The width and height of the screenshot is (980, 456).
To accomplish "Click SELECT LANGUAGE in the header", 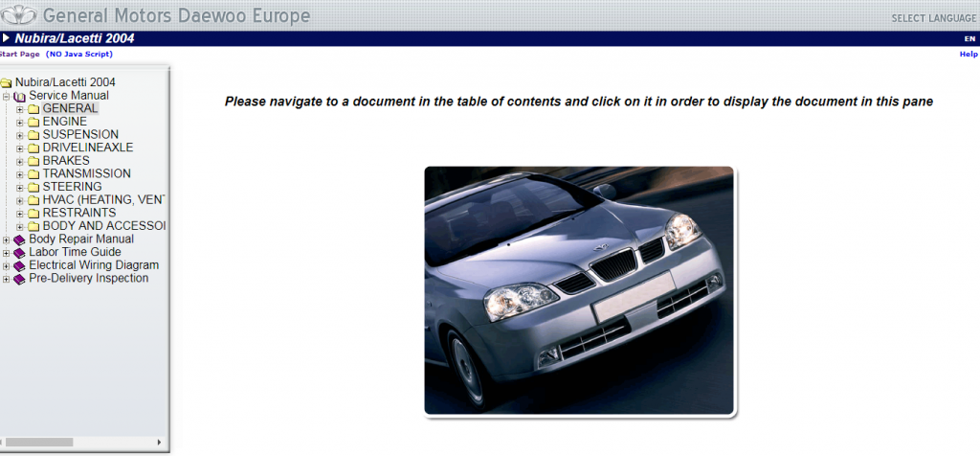I will click(934, 18).
